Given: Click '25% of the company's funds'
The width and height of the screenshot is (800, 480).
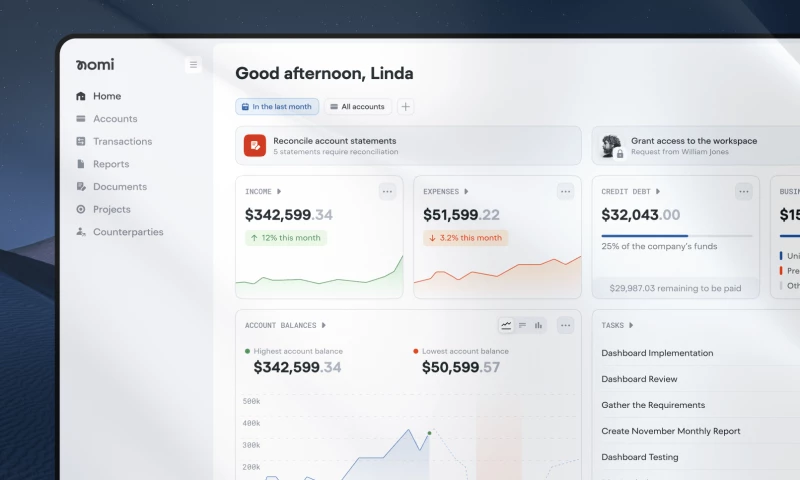Looking at the screenshot, I should coord(659,246).
